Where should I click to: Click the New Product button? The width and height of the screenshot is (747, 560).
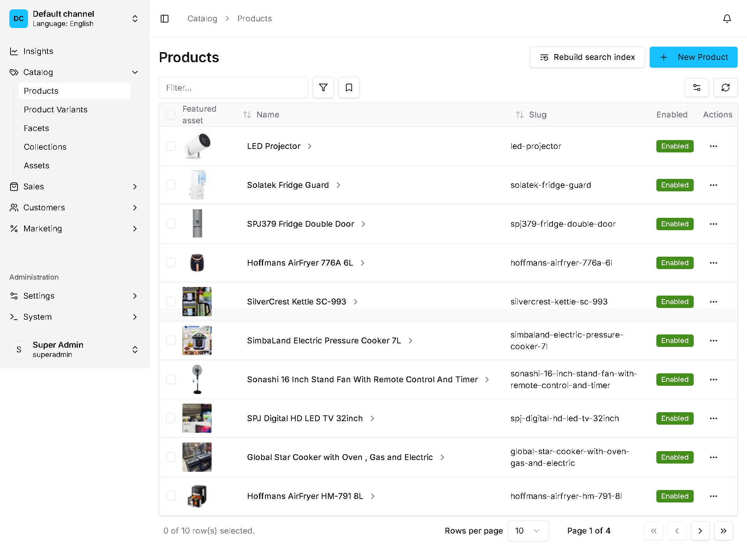693,57
